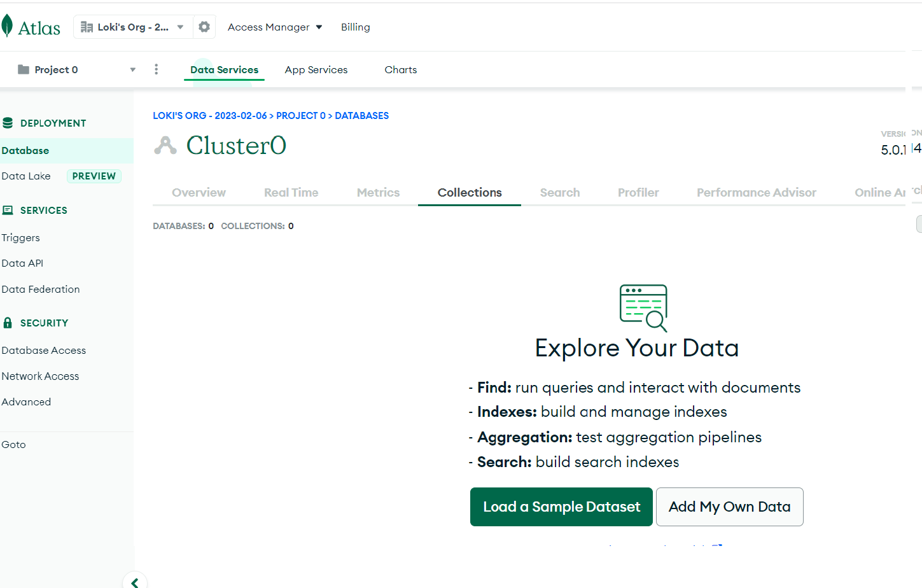The width and height of the screenshot is (922, 588).
Task: Open the Billing page
Action: (355, 27)
